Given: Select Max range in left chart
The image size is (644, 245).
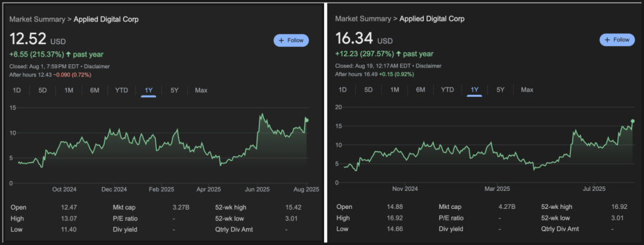Looking at the screenshot, I should (x=201, y=90).
